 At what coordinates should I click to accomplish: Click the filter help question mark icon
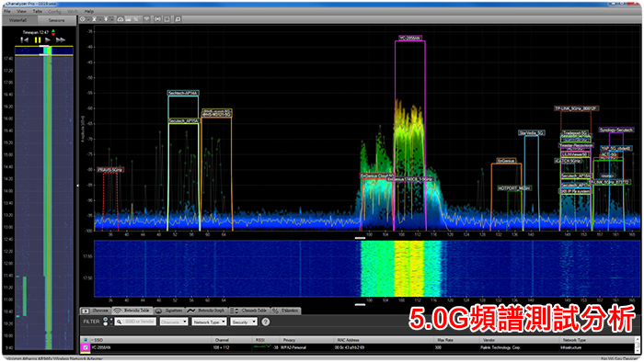266,322
